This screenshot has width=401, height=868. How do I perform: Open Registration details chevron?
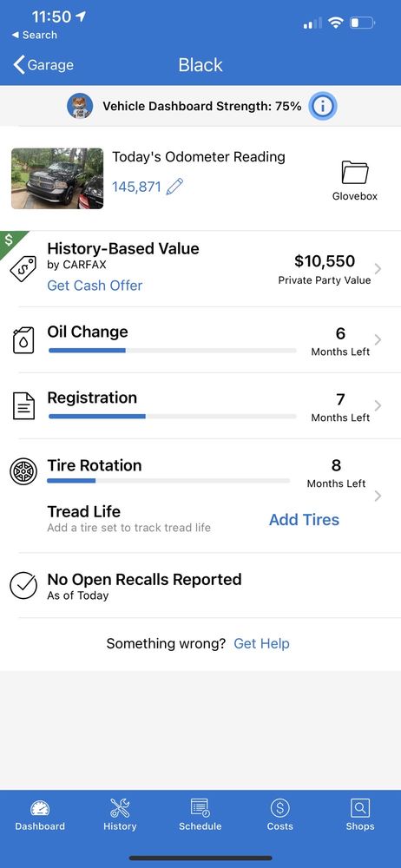click(378, 405)
